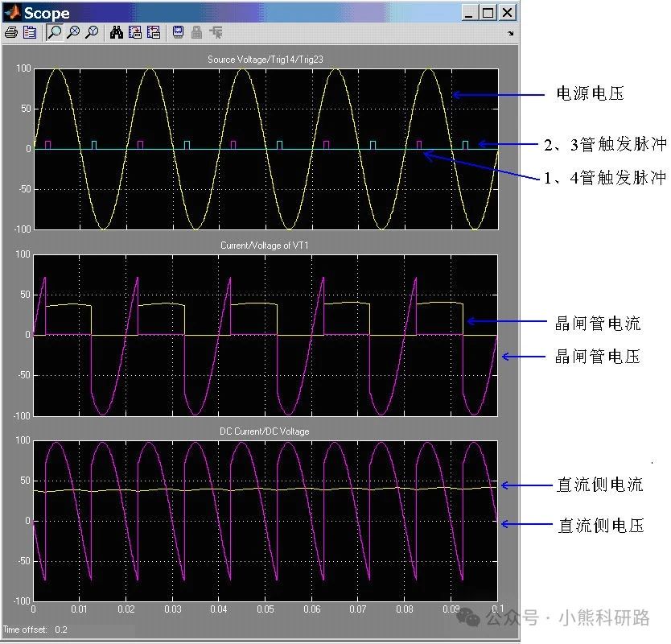Select the Zoom X-axis tool
671x644 pixels.
coord(73,32)
